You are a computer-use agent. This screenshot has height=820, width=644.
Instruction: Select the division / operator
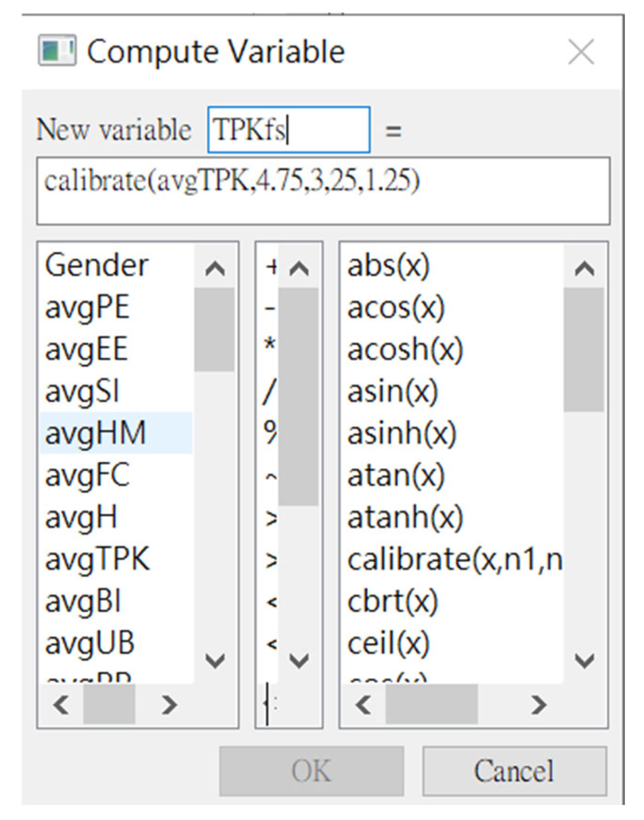pos(270,391)
